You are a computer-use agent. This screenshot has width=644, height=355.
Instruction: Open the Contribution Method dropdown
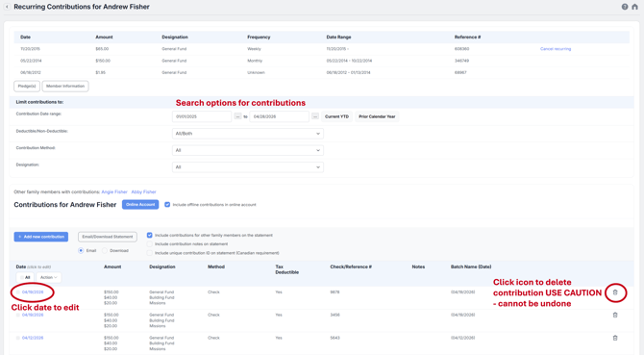pos(248,150)
